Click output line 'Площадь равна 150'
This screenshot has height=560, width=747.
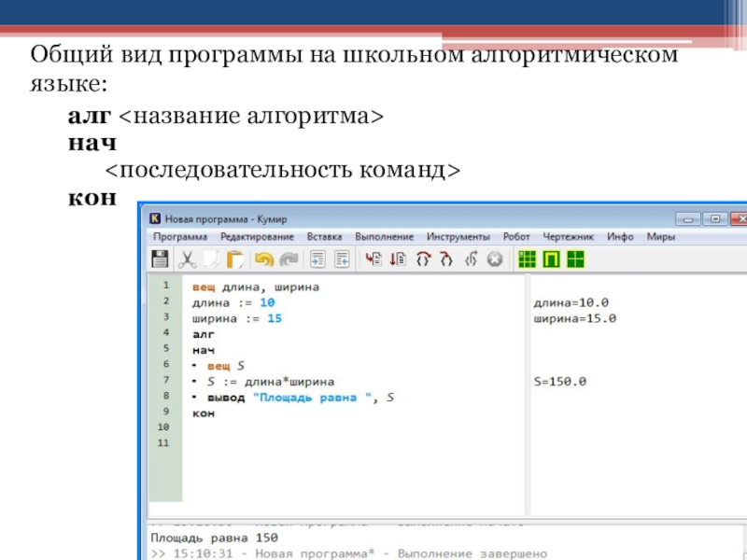pos(214,539)
